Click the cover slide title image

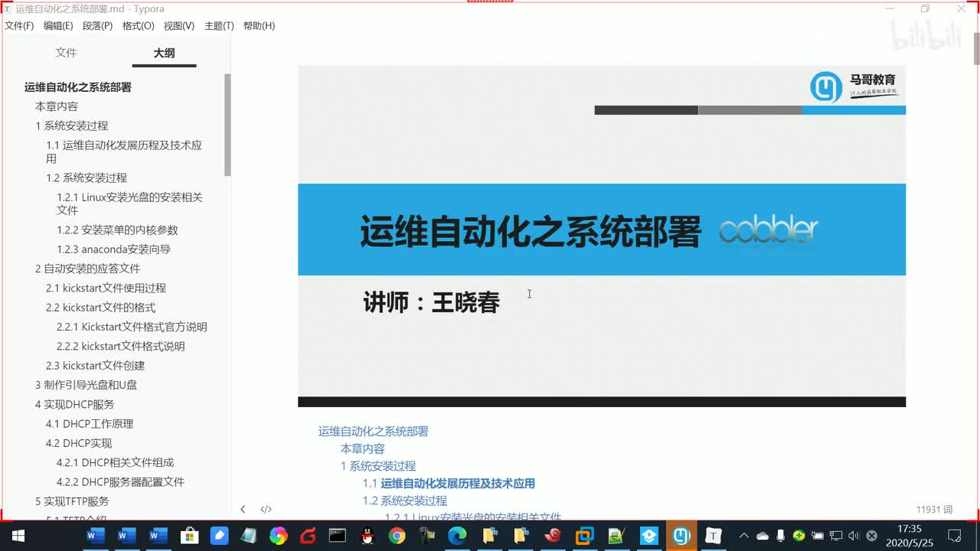point(602,236)
